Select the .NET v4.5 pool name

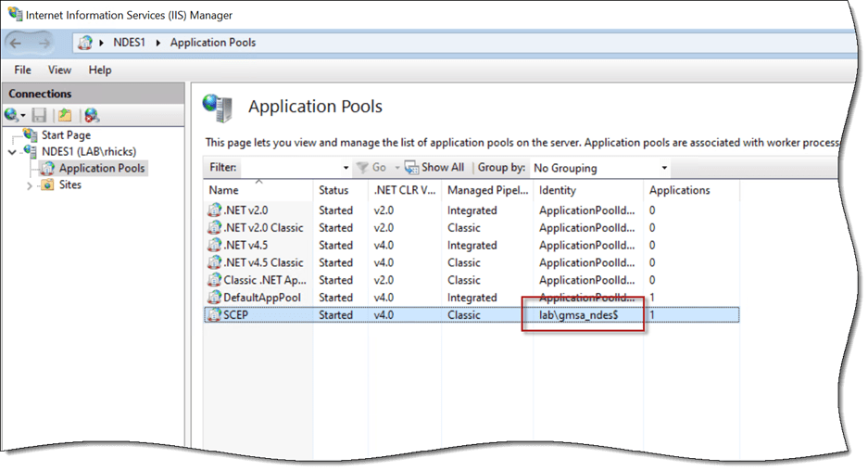pyautogui.click(x=245, y=245)
